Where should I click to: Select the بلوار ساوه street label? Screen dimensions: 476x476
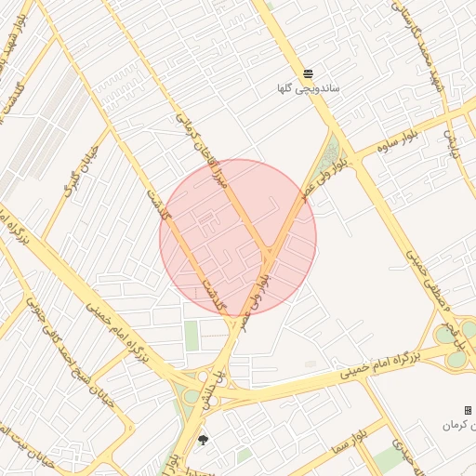tap(398, 141)
